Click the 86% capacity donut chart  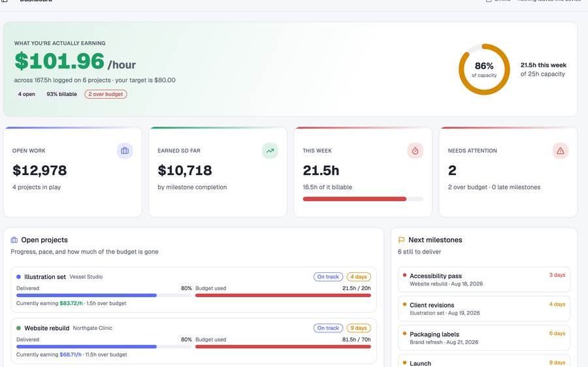[x=484, y=69]
